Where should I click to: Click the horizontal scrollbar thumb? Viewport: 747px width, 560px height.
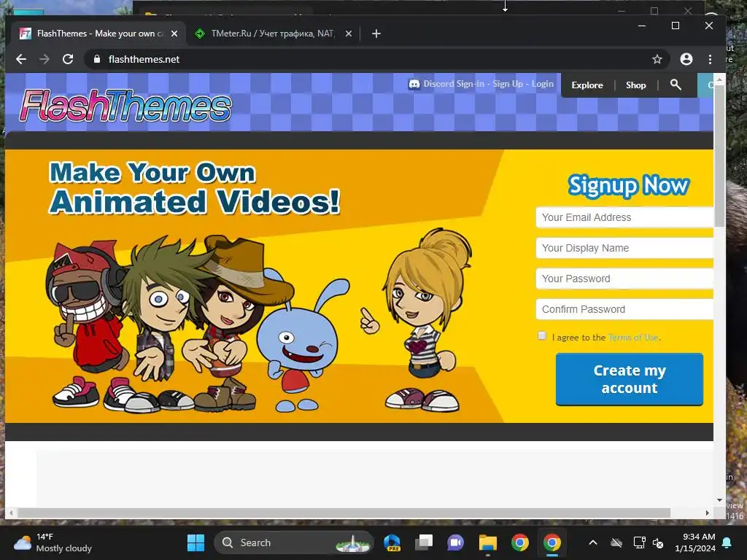point(344,513)
